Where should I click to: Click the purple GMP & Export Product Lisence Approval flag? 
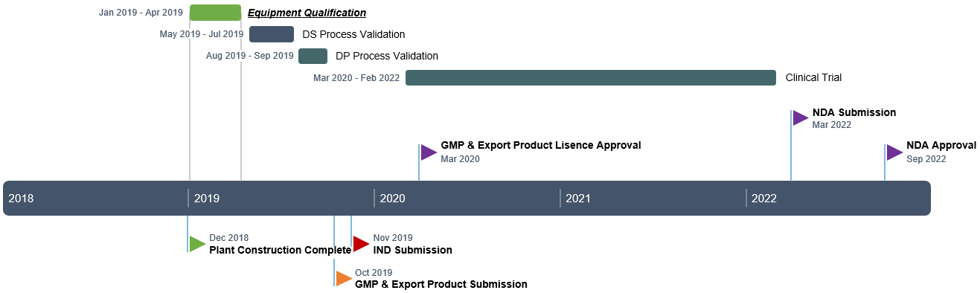(x=429, y=152)
